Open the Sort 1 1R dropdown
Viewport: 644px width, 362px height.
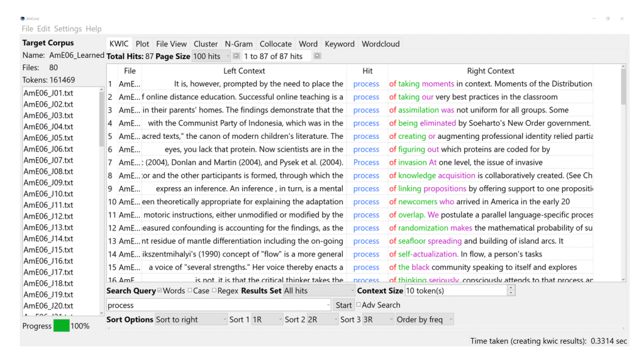(x=267, y=320)
